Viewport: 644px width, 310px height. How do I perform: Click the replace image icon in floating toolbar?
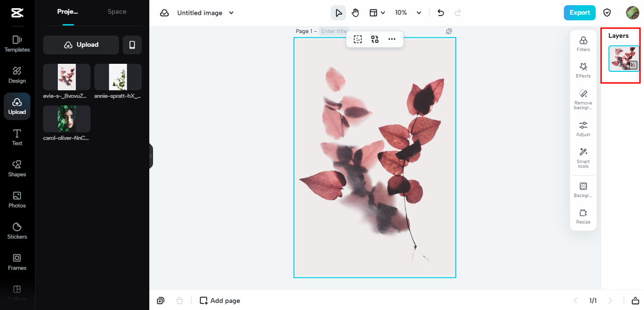click(375, 39)
